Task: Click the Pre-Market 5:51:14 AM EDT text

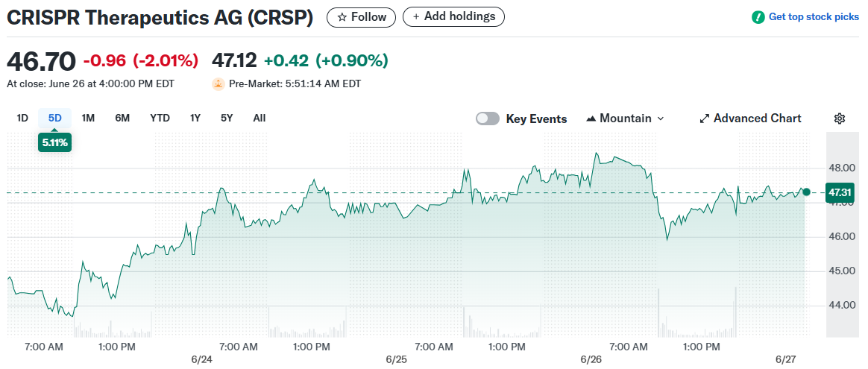Action: coord(294,85)
